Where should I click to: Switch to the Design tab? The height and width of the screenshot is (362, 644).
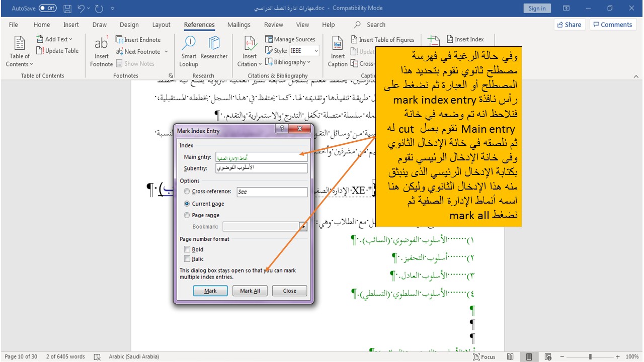coord(129,25)
